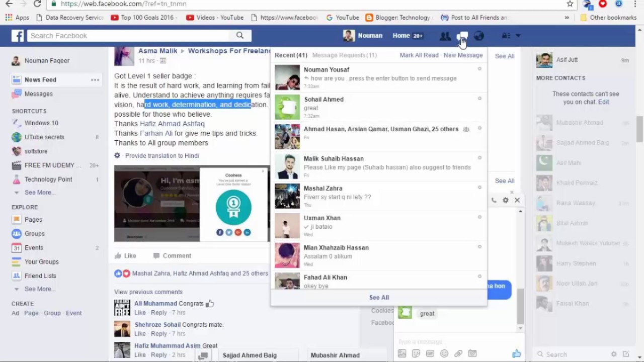Expand See More under Shortcuts
The width and height of the screenshot is (644, 362).
(39, 193)
